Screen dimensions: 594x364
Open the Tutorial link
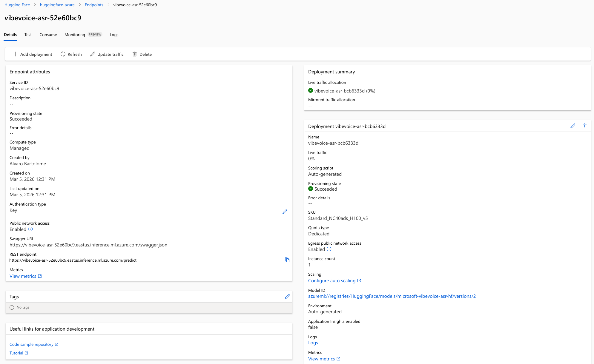point(19,353)
